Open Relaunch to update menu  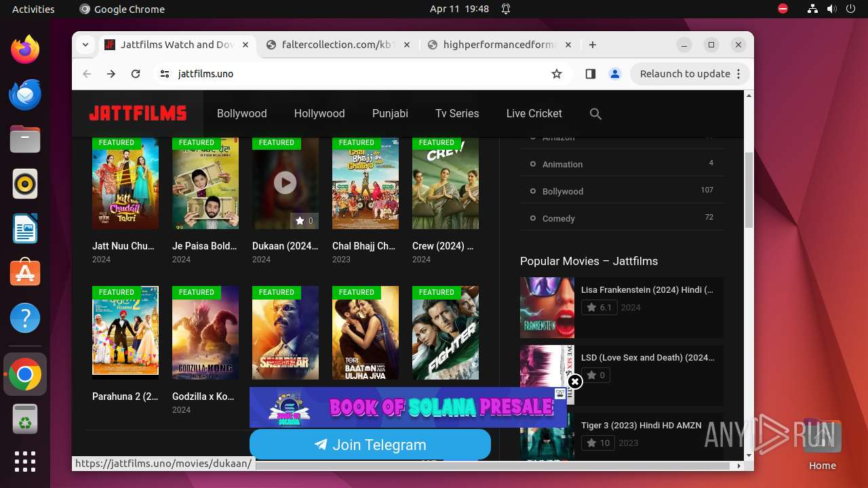(690, 74)
